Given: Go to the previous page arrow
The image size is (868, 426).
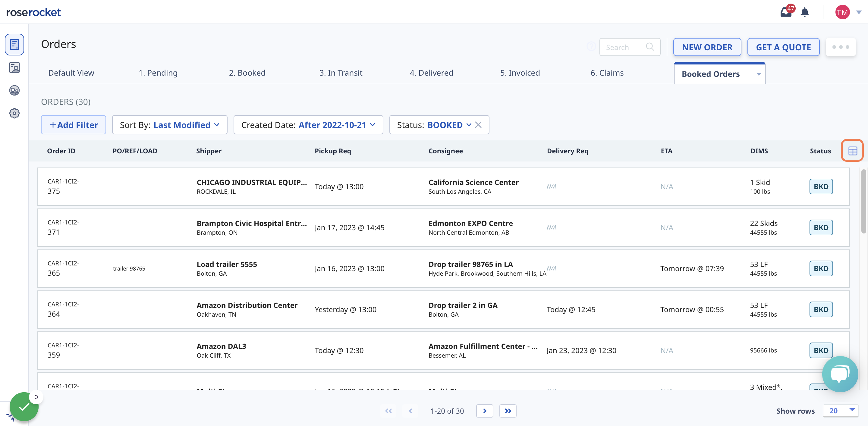Looking at the screenshot, I should [x=410, y=411].
